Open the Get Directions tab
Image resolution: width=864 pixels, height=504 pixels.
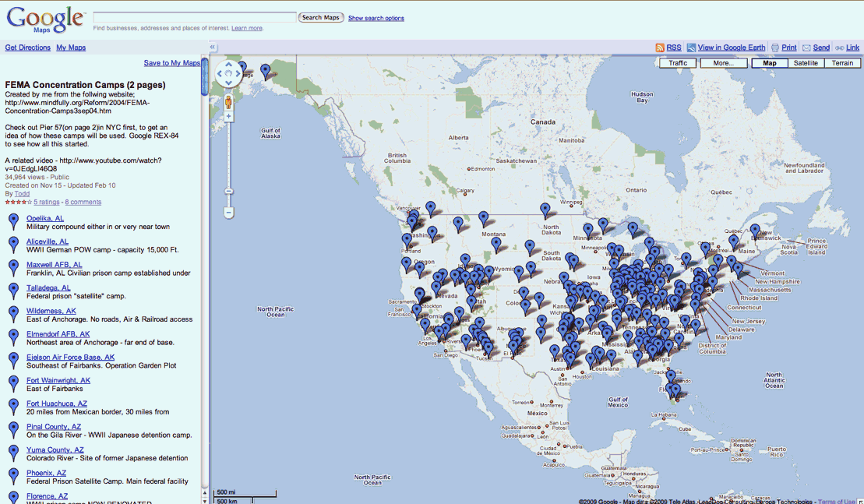[27, 48]
